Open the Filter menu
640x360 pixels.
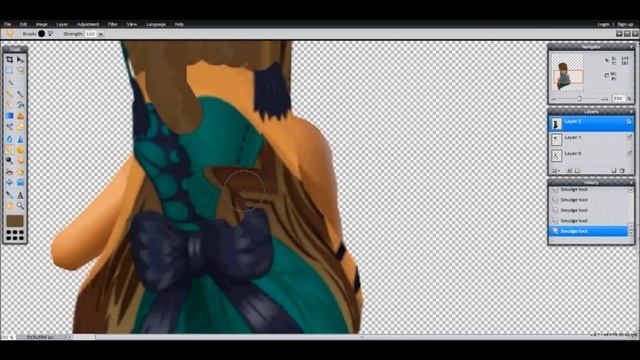(x=112, y=24)
